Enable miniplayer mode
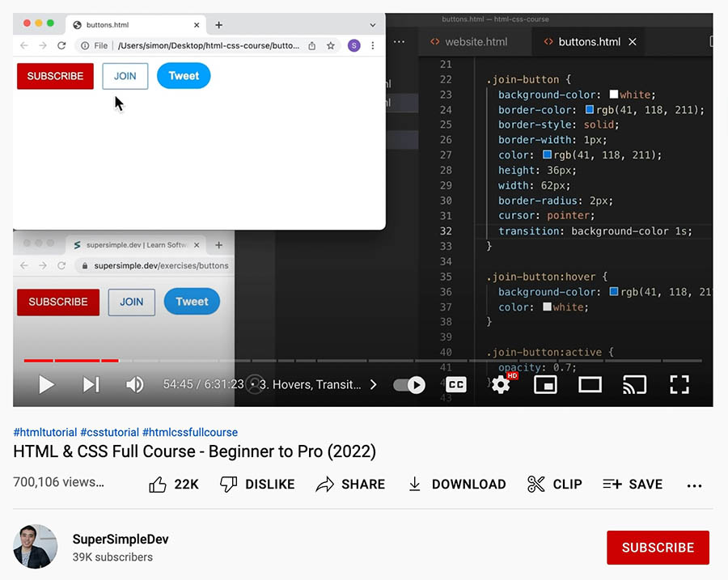Image resolution: width=728 pixels, height=580 pixels. point(546,384)
